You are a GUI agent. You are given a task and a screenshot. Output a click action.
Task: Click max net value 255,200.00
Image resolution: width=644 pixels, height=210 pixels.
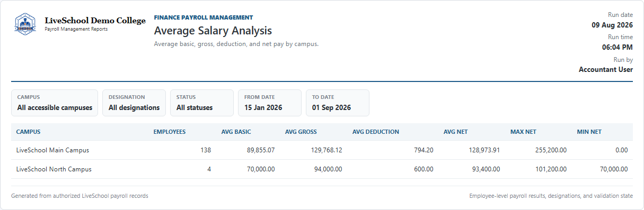(551, 150)
